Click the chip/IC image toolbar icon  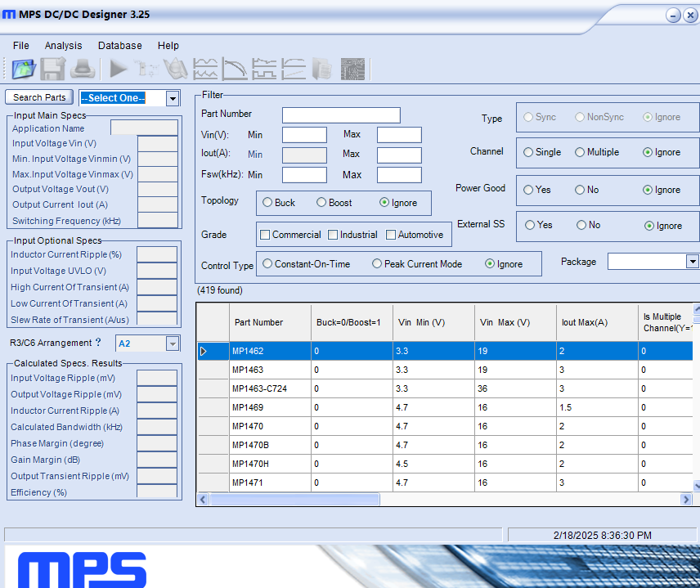coord(352,69)
